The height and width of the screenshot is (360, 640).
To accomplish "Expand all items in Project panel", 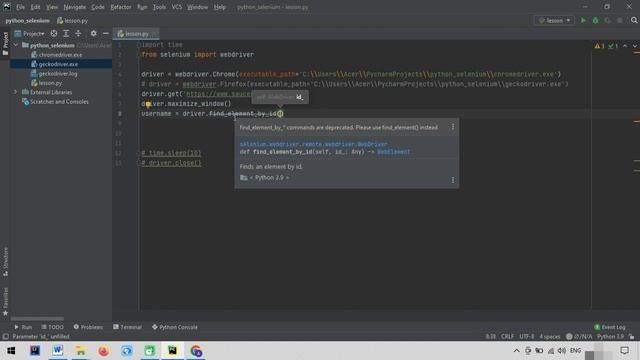I will point(66,33).
